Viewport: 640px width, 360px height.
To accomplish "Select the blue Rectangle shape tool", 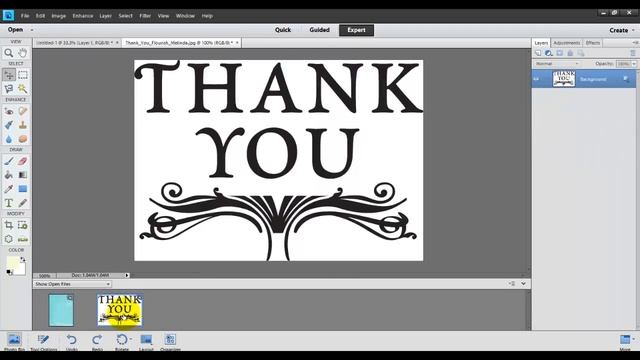I will coord(23,189).
